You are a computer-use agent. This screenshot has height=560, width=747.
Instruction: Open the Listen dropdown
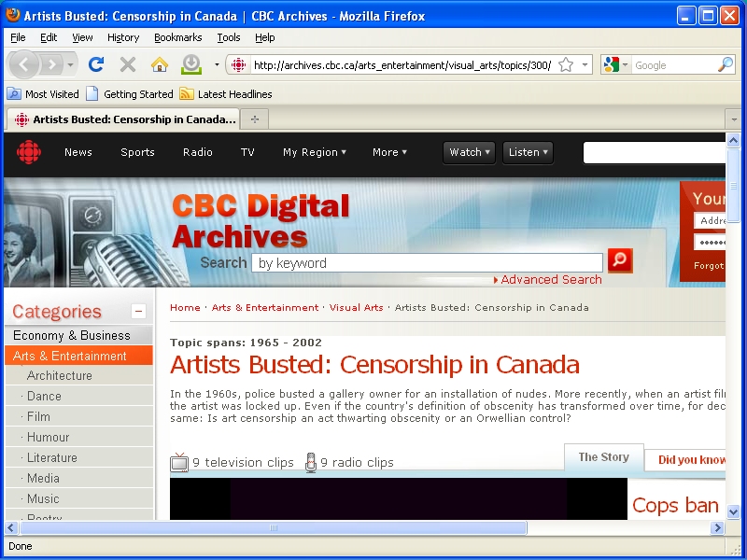point(528,152)
